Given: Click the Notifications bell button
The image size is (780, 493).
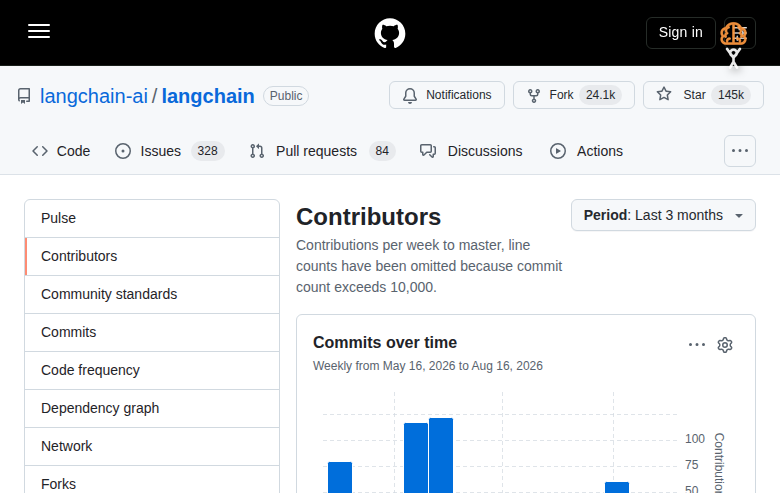Looking at the screenshot, I should tap(447, 95).
